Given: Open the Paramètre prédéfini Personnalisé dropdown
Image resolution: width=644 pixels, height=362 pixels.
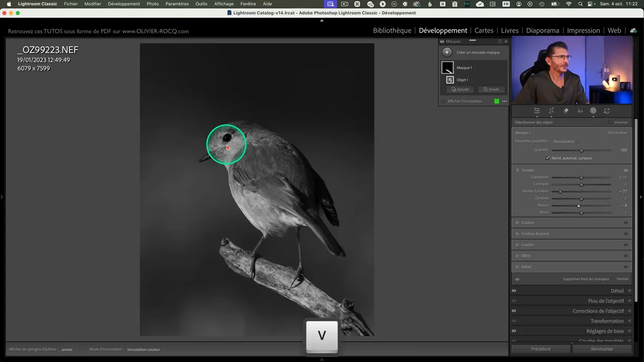Looking at the screenshot, I should pyautogui.click(x=563, y=141).
